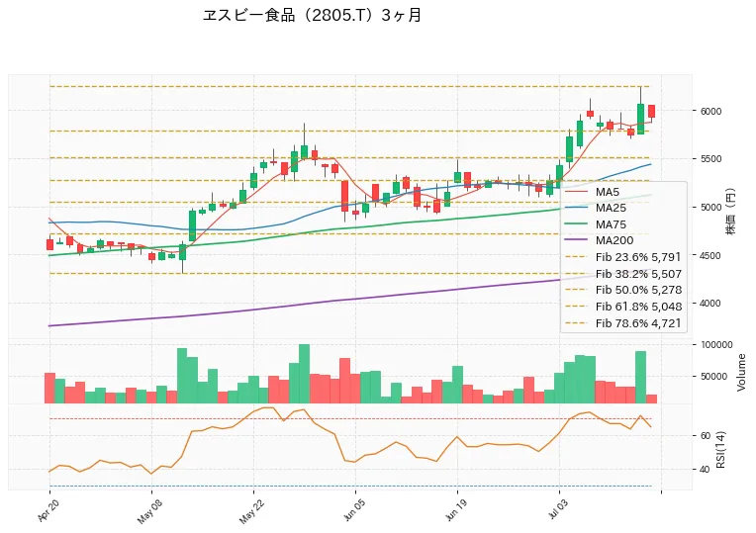The image size is (756, 533).
Task: Click the Apr 20 date axis label
Action: [x=47, y=511]
